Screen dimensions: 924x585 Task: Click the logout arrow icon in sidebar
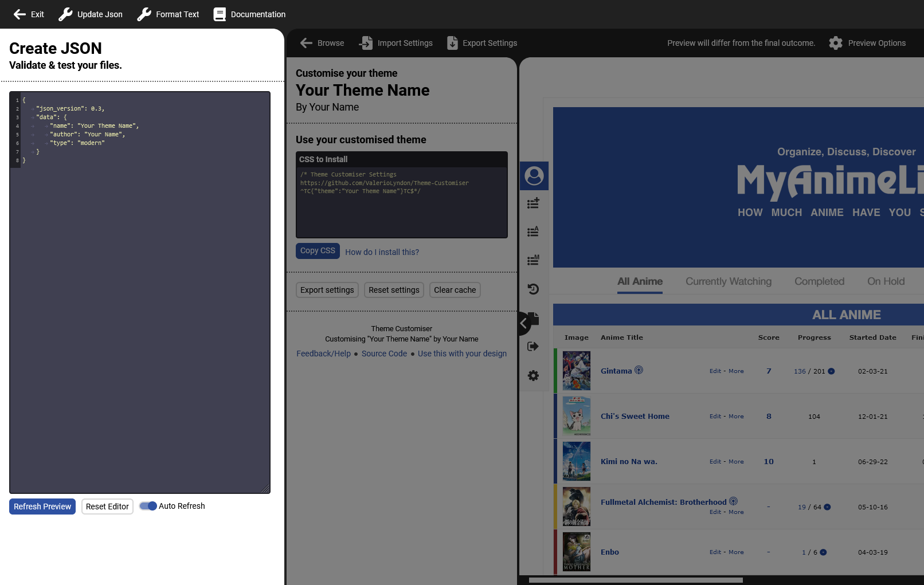point(533,346)
